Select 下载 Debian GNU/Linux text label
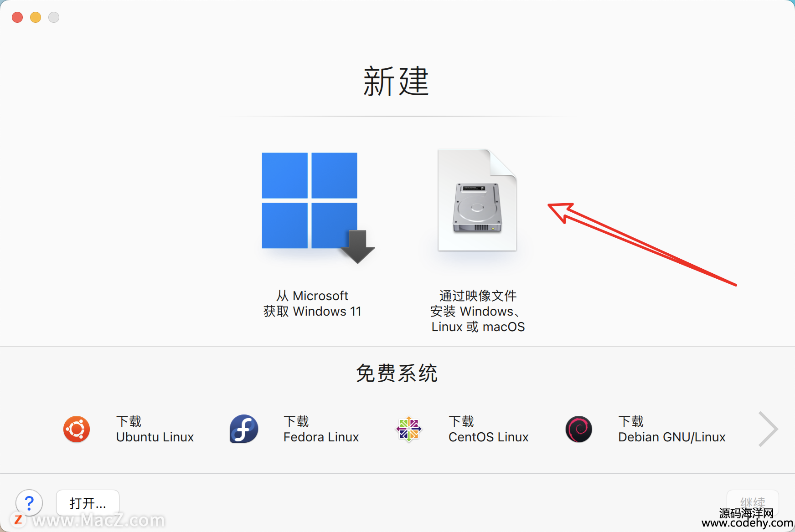The width and height of the screenshot is (795, 532). 672,429
